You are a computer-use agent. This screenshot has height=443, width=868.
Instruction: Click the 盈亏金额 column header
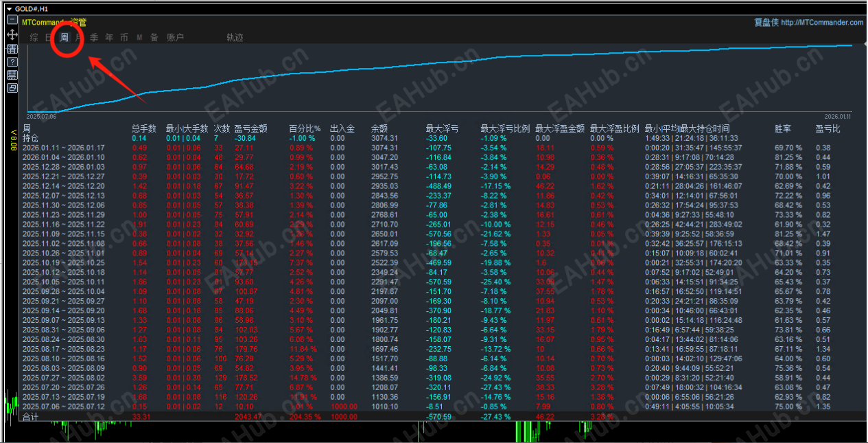point(250,128)
